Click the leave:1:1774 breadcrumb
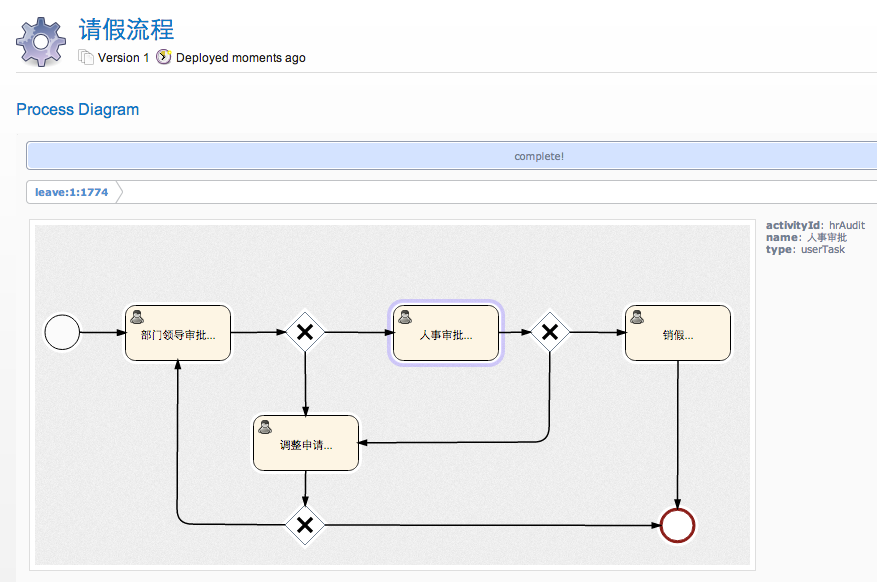The height and width of the screenshot is (582, 877). (x=72, y=192)
